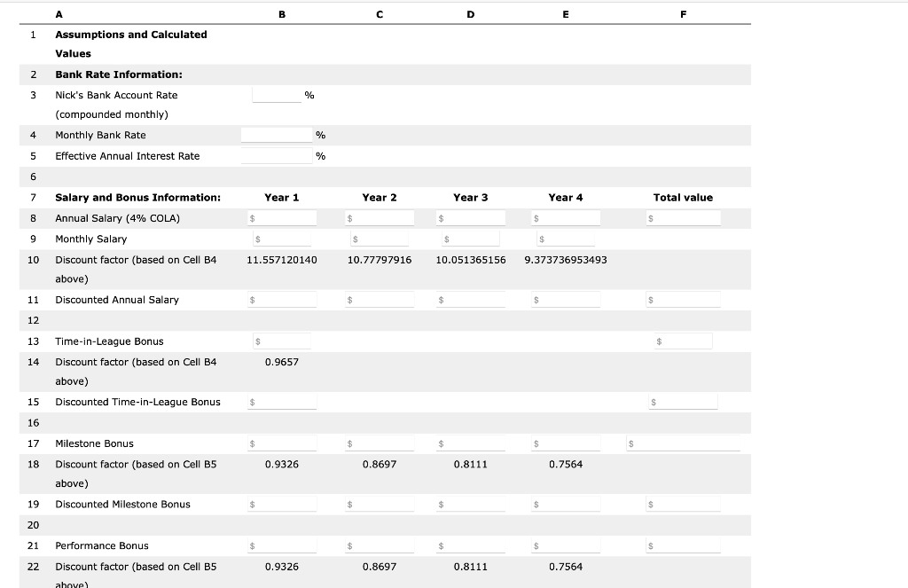Click Assumptions and Calculated Values title
This screenshot has height=588, width=908.
click(x=131, y=44)
